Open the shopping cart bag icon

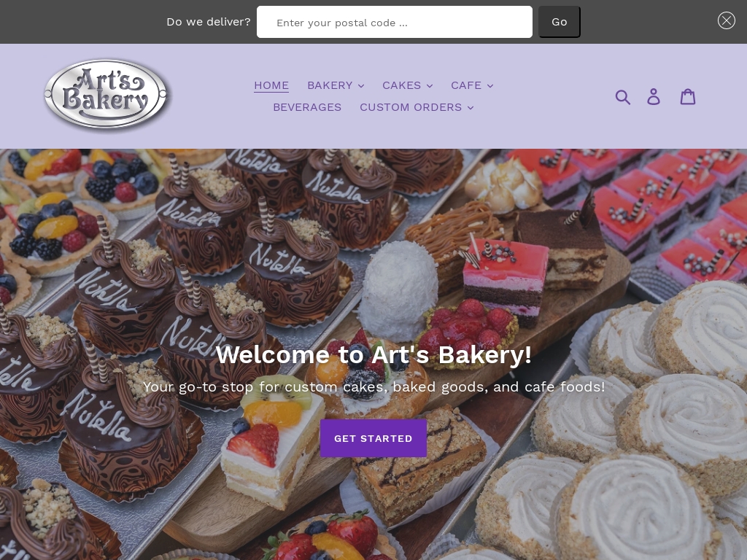[687, 97]
